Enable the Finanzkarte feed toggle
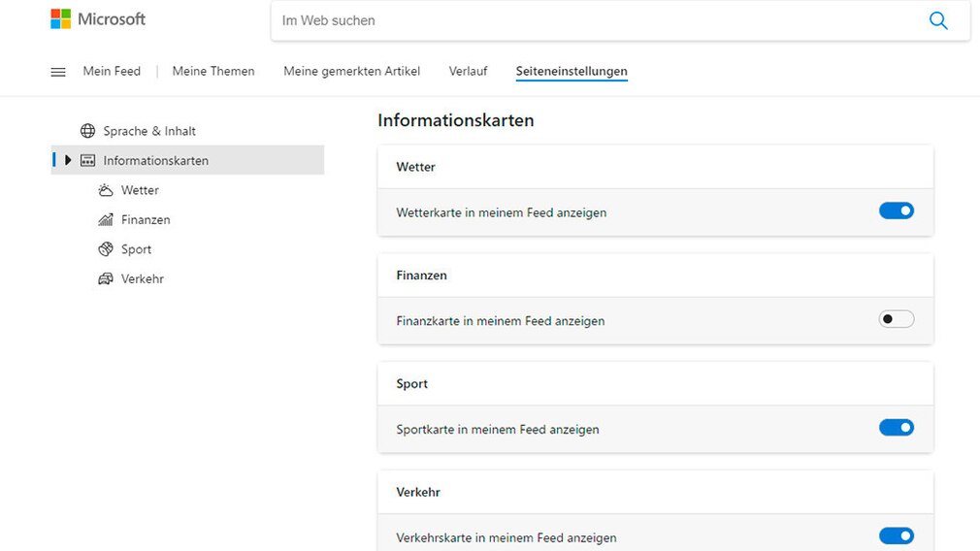 [x=897, y=319]
